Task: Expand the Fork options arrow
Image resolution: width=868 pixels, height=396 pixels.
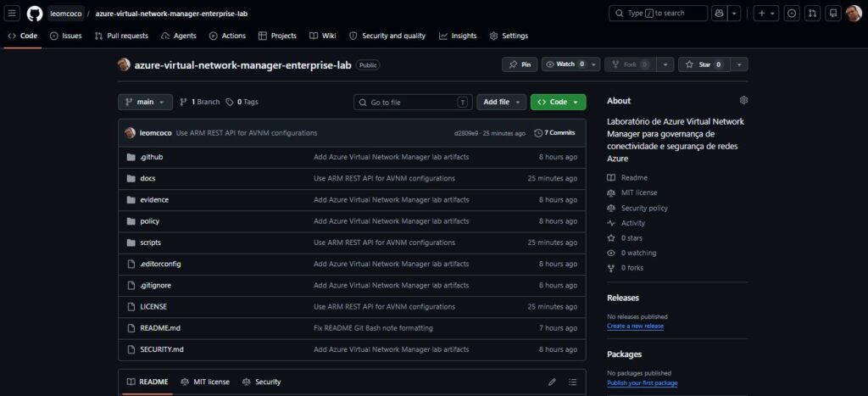Action: (x=665, y=64)
